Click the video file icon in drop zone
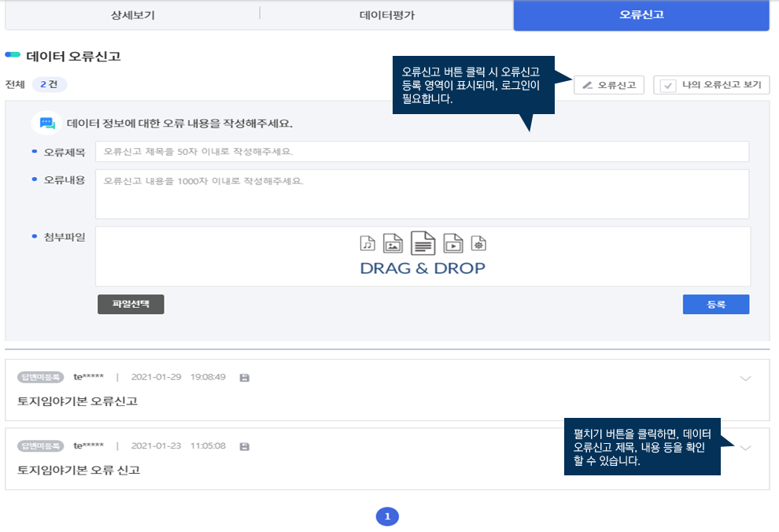779x532 pixels. click(452, 243)
